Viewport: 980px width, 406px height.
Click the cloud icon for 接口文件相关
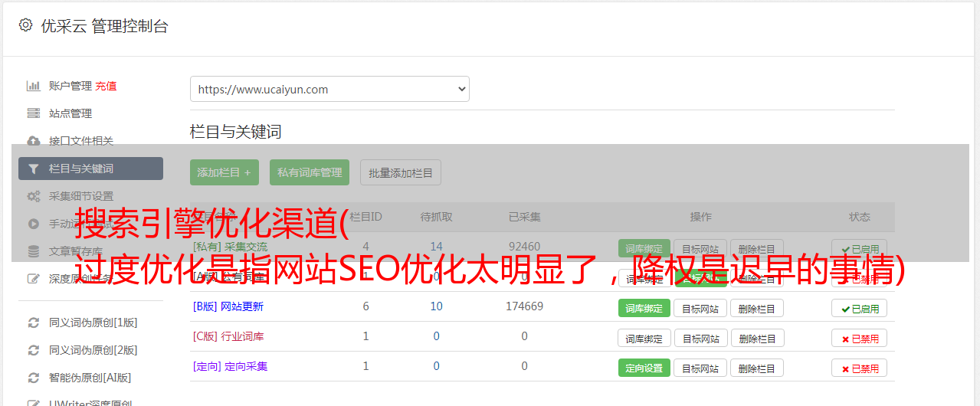click(34, 141)
